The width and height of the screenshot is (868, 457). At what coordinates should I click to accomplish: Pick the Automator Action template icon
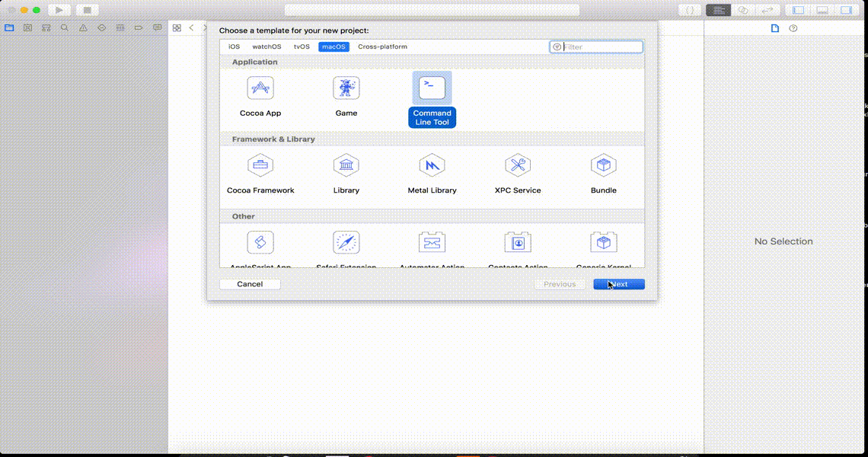coord(432,243)
